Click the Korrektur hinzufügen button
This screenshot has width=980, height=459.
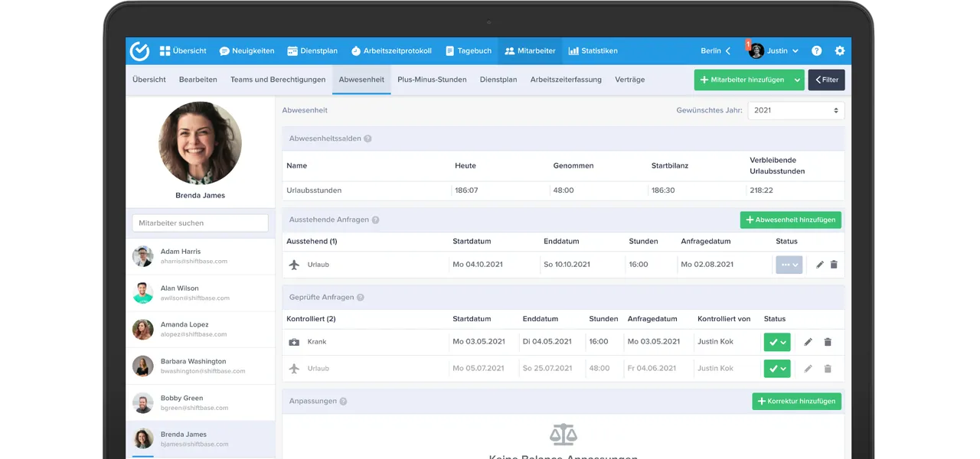[797, 401]
